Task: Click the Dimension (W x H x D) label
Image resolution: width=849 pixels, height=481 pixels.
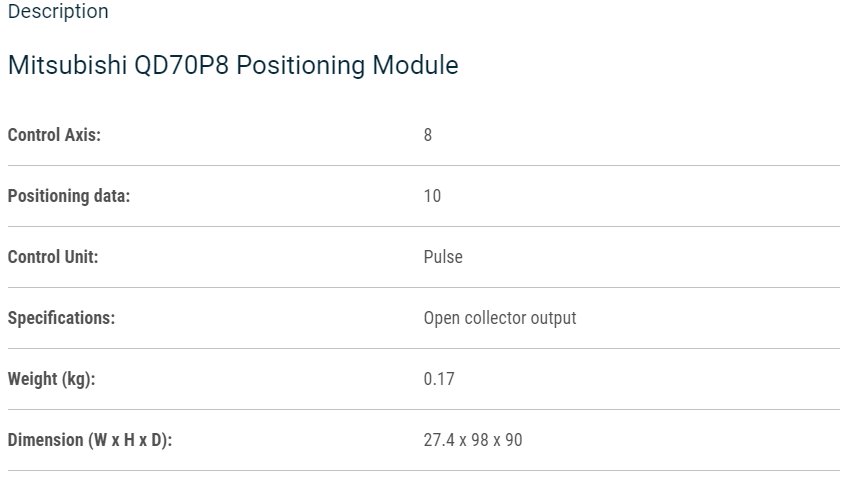Action: 90,440
